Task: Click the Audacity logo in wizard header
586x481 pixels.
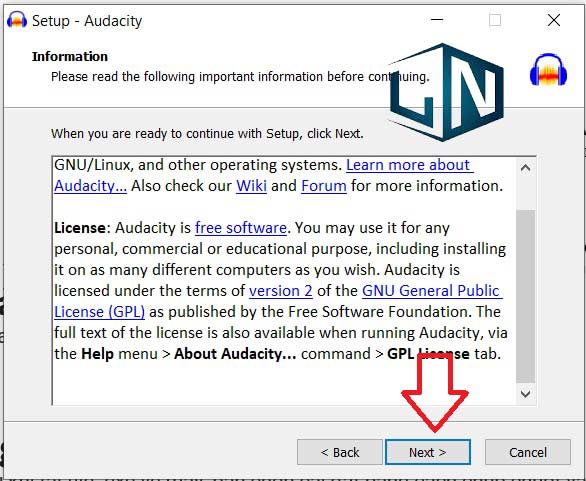Action: pyautogui.click(x=548, y=70)
